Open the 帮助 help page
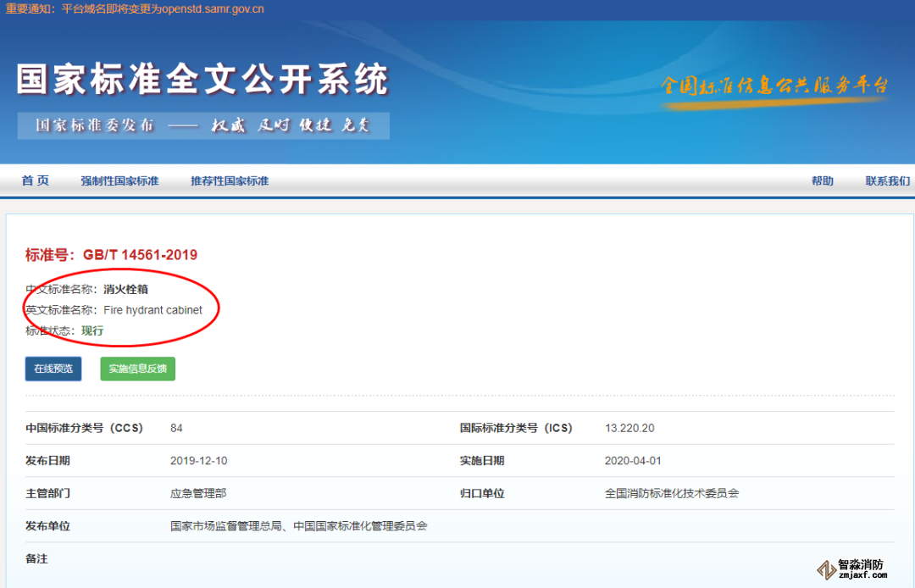Viewport: 915px width, 588px height. point(822,180)
